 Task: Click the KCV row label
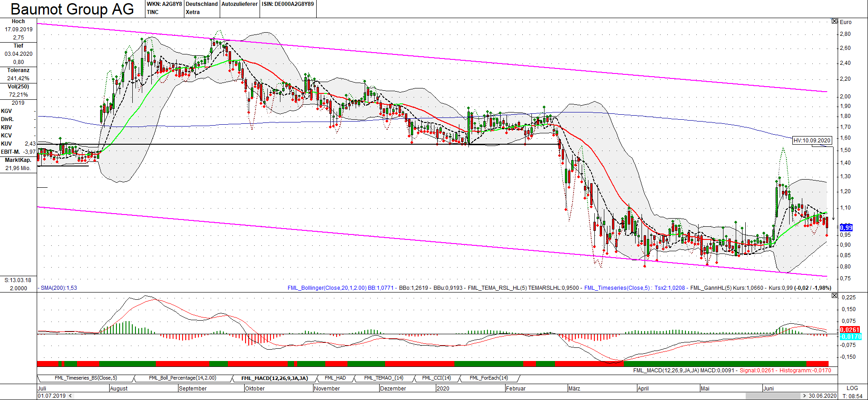(6, 136)
